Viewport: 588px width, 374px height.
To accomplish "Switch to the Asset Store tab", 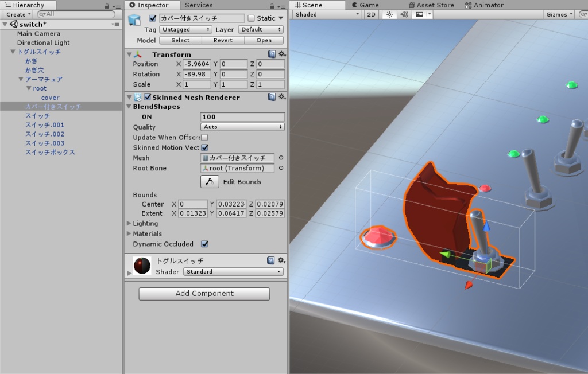I will coord(431,5).
